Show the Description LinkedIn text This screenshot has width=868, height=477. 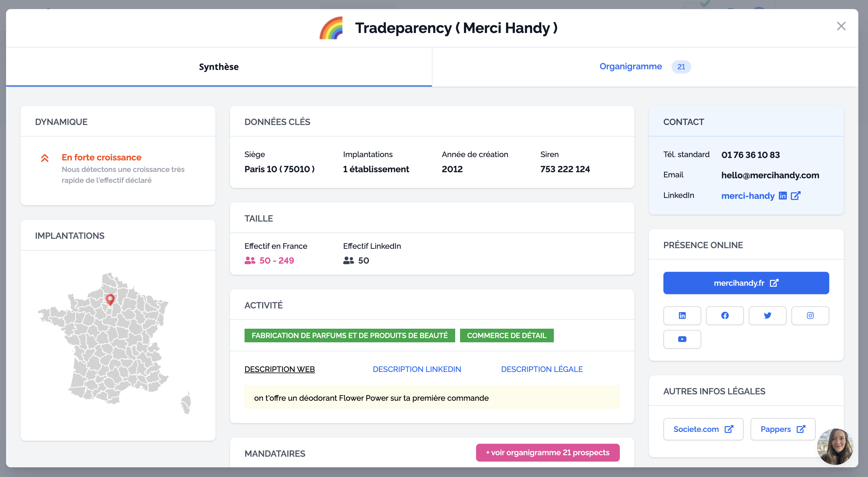pyautogui.click(x=416, y=369)
